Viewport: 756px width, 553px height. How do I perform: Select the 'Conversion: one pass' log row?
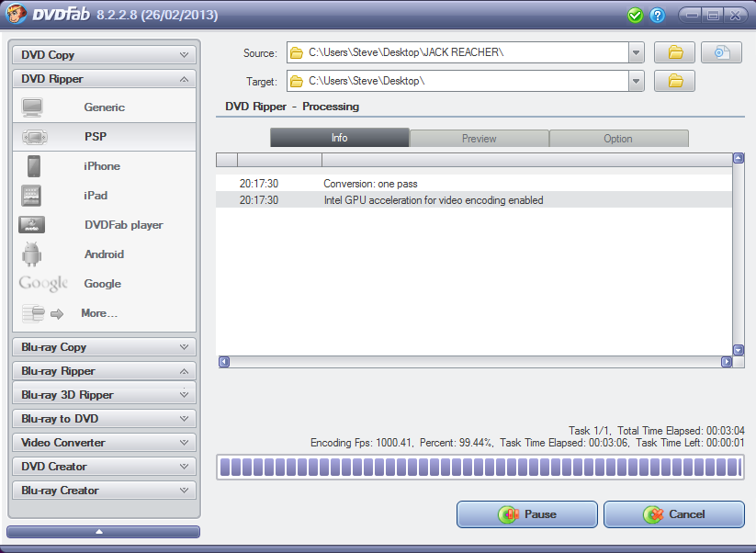(474, 184)
